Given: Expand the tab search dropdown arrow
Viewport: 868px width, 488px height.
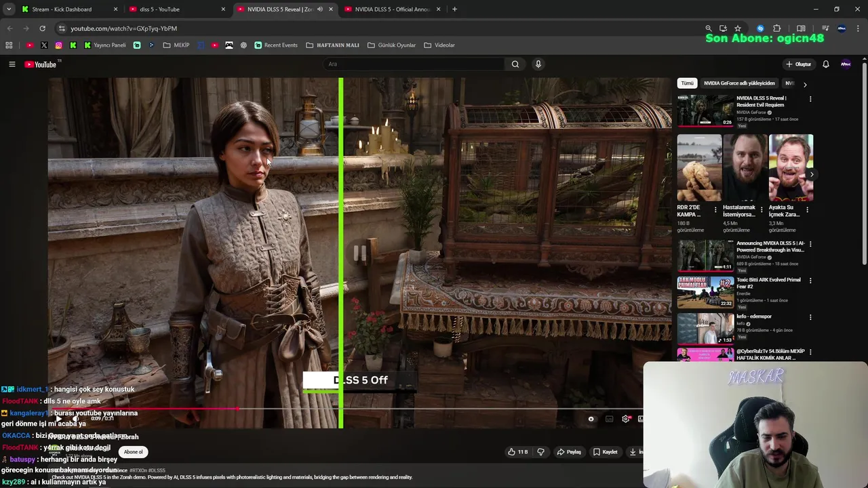Looking at the screenshot, I should [x=9, y=9].
